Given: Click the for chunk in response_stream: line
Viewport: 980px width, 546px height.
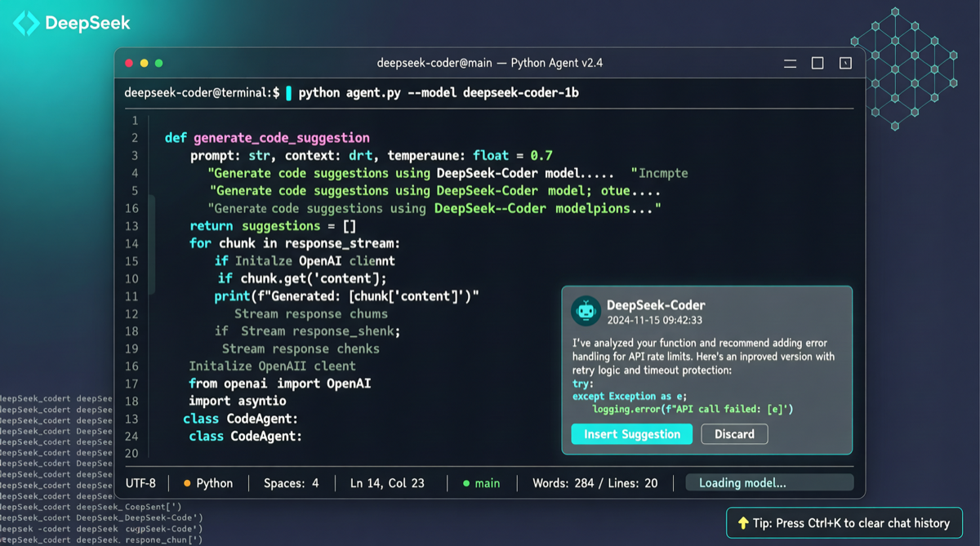Looking at the screenshot, I should [294, 243].
